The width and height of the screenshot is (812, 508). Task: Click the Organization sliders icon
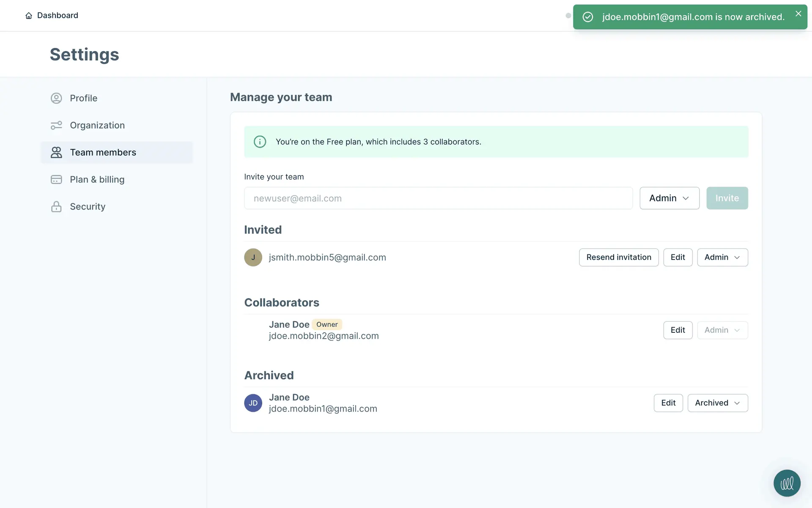pyautogui.click(x=56, y=125)
